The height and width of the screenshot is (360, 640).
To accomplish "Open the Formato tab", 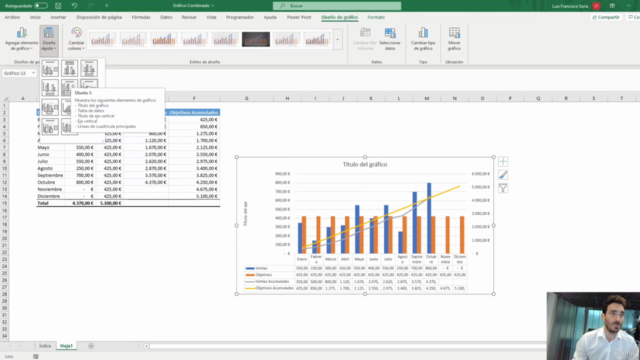I will click(x=376, y=17).
